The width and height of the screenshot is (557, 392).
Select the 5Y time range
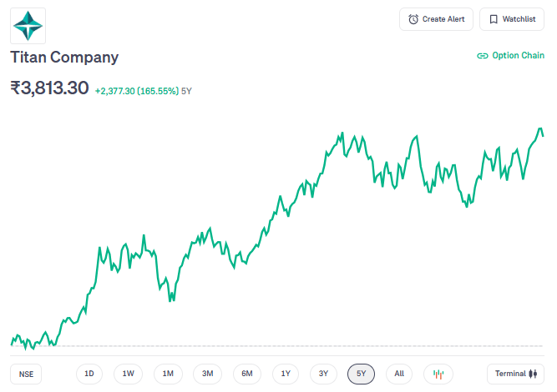click(x=361, y=374)
